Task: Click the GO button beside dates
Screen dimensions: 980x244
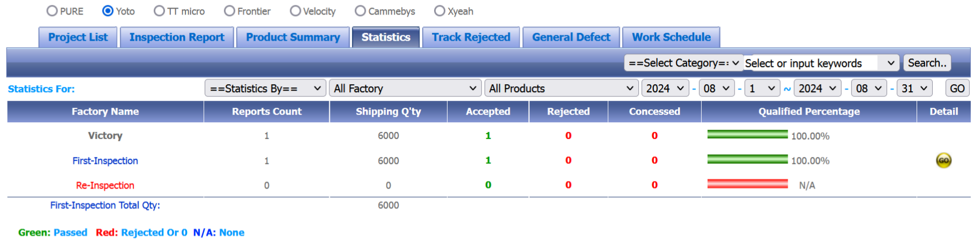Action: [957, 88]
